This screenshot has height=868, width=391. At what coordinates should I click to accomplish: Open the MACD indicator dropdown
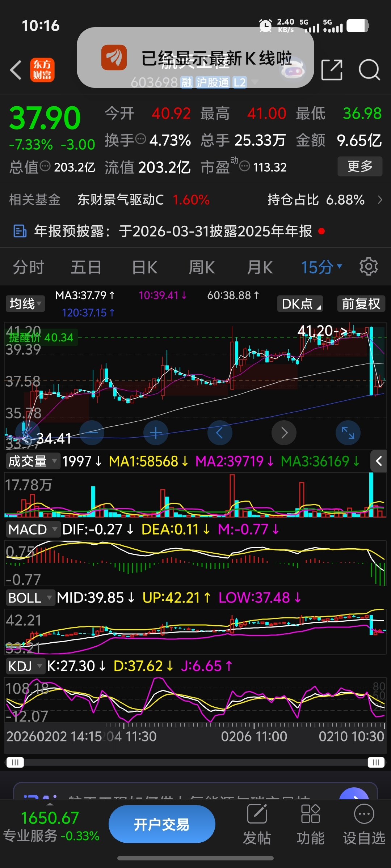tap(33, 529)
